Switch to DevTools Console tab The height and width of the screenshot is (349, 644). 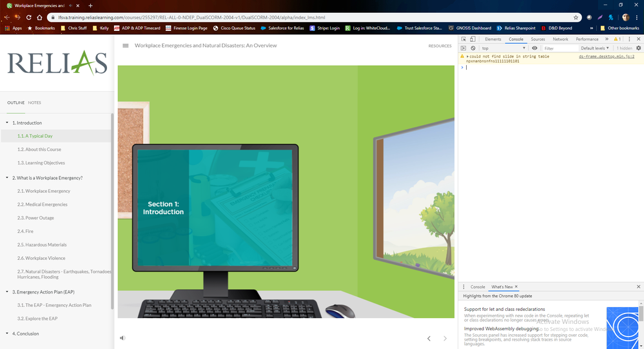(x=516, y=39)
